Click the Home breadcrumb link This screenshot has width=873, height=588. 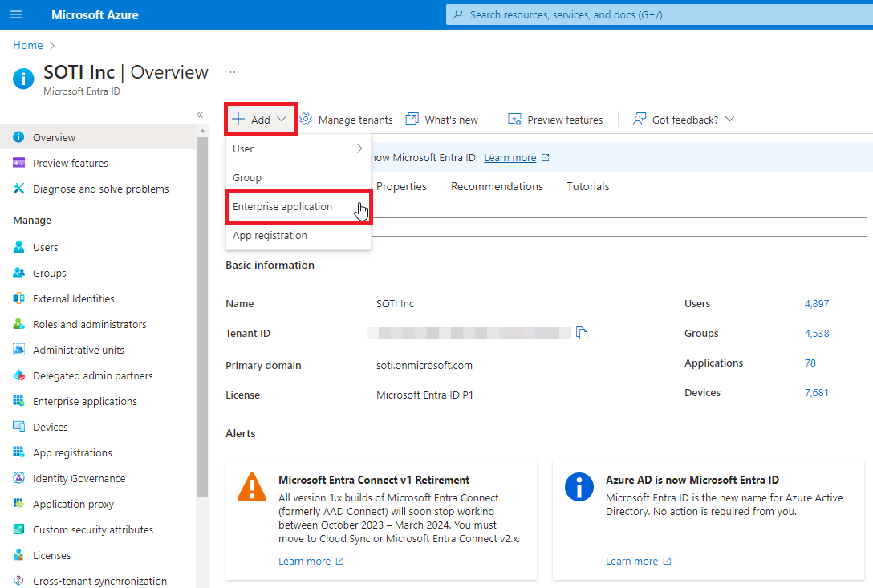click(27, 45)
